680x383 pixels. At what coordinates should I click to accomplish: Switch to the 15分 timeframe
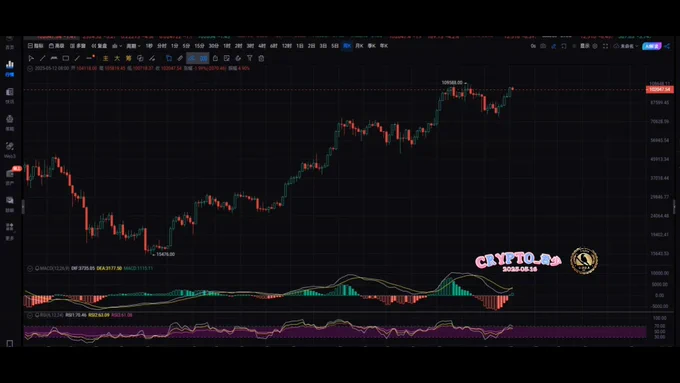(x=199, y=46)
